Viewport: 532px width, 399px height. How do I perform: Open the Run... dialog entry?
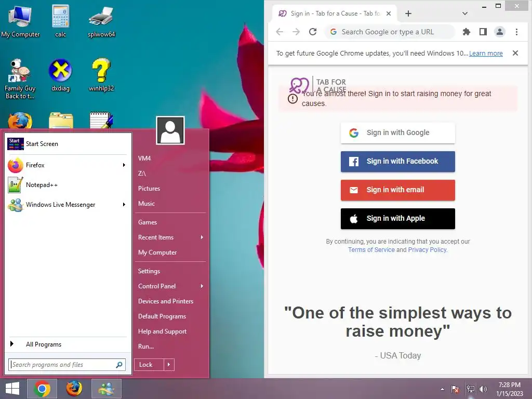tap(146, 347)
